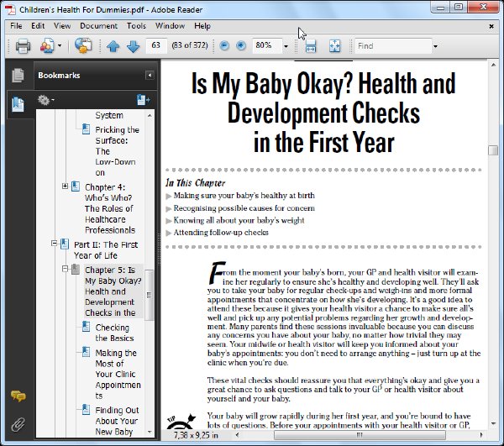Click the Making the Most bookmark icon
504x446 pixels.
tap(87, 352)
